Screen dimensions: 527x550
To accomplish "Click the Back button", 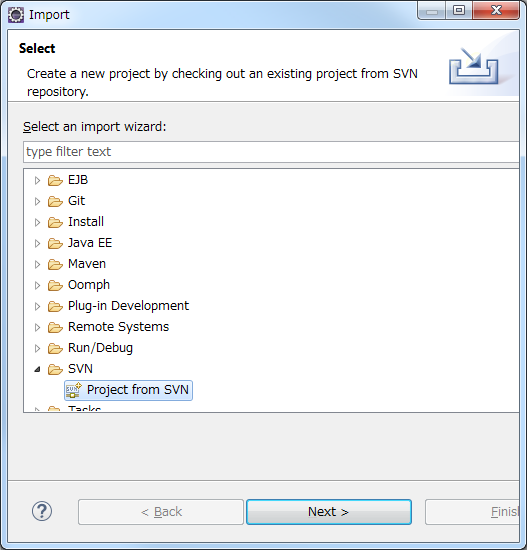I will 161,512.
